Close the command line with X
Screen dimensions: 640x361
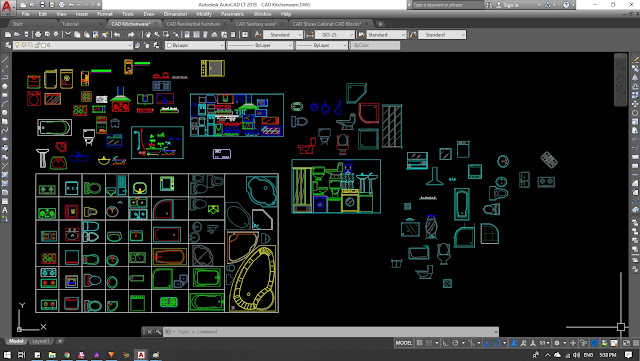click(x=149, y=332)
